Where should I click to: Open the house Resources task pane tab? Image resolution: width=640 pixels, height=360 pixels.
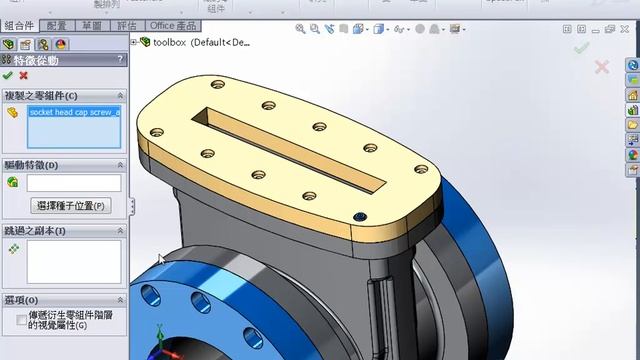tap(633, 96)
